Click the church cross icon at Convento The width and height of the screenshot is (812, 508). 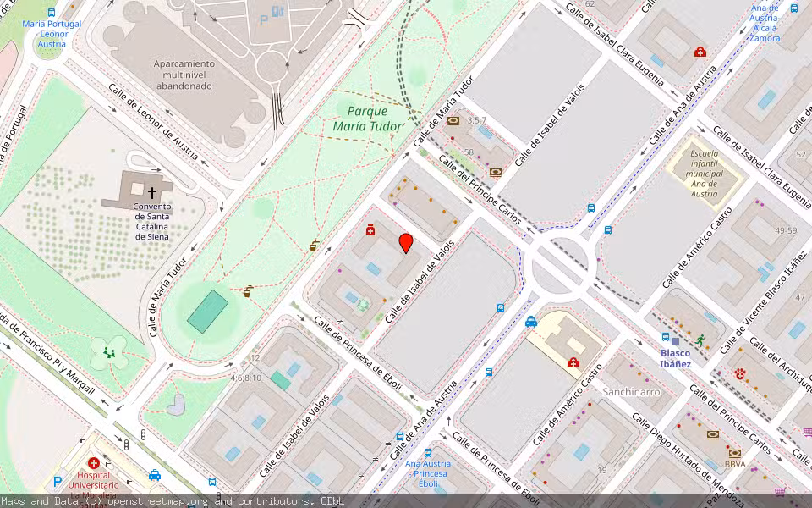[151, 193]
